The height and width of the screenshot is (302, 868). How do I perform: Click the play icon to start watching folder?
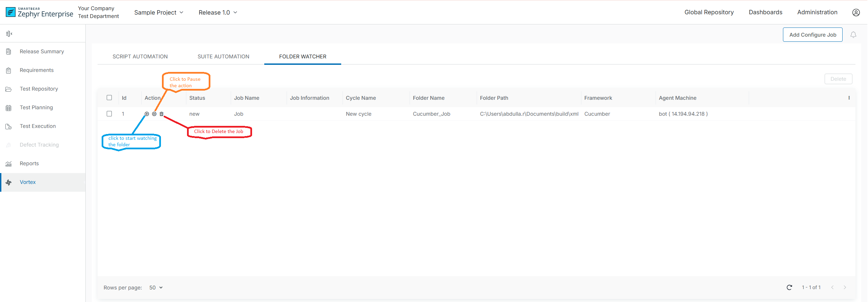[x=147, y=114]
